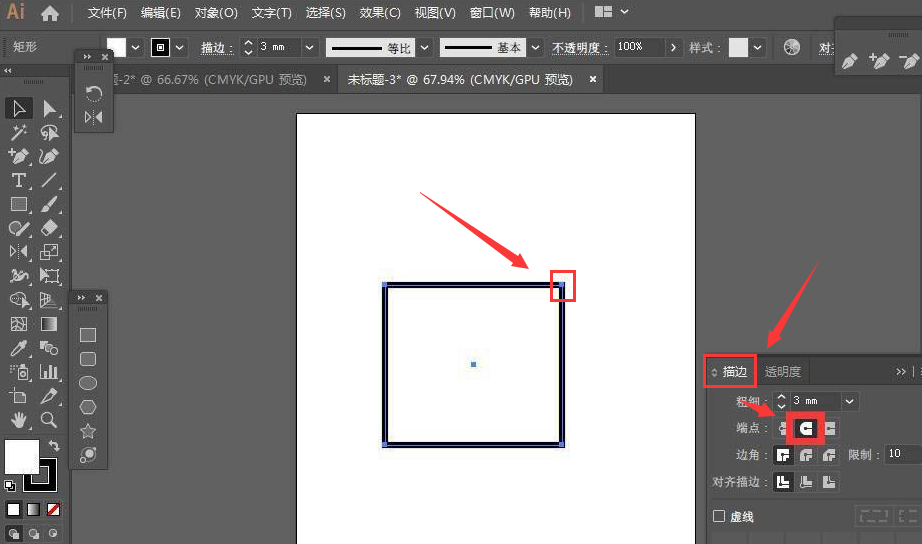Select bevel join corner option

[829, 455]
